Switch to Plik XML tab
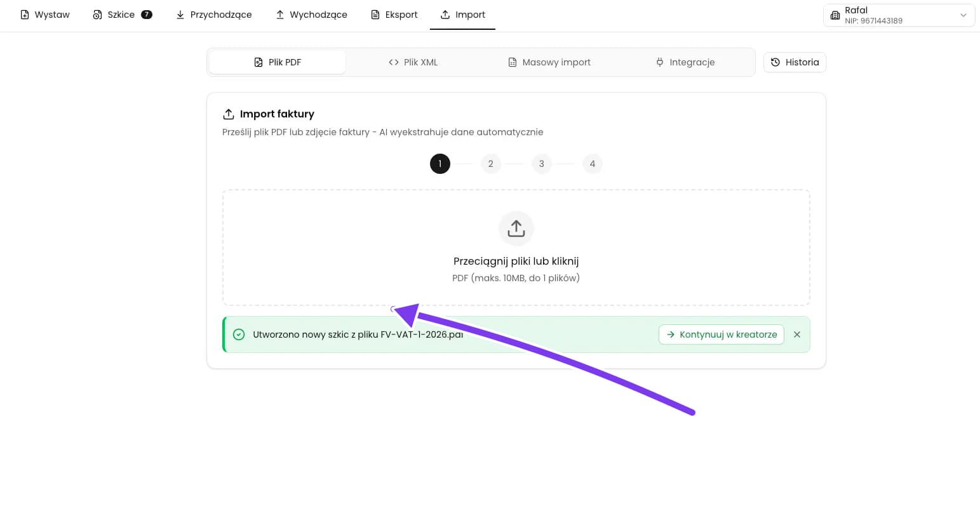Viewport: 980px width, 530px height. click(413, 62)
